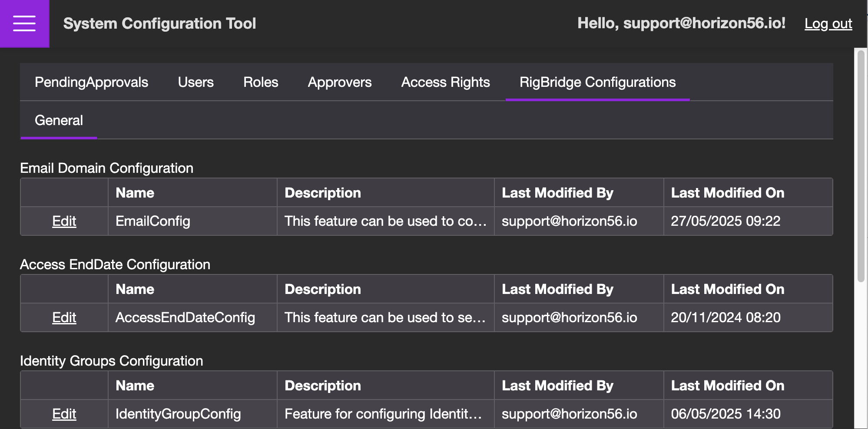Edit the AccessEndDateConfig entry
The height and width of the screenshot is (429, 868).
[x=64, y=317]
